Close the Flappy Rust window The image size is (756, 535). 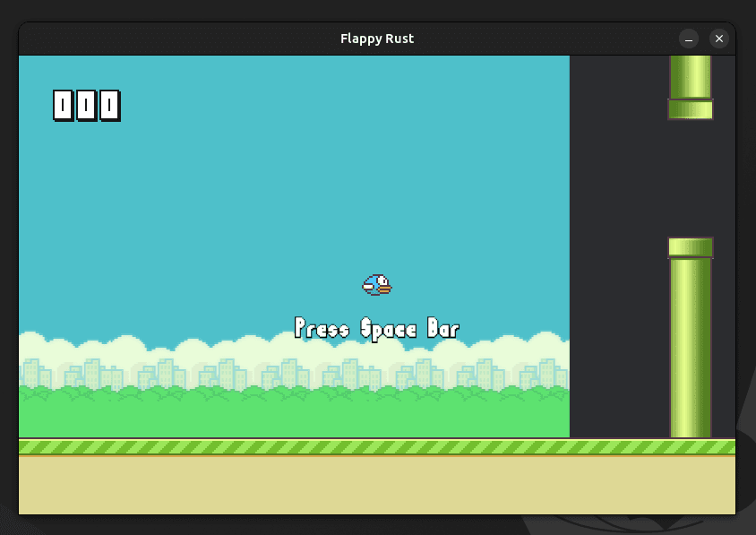tap(719, 39)
